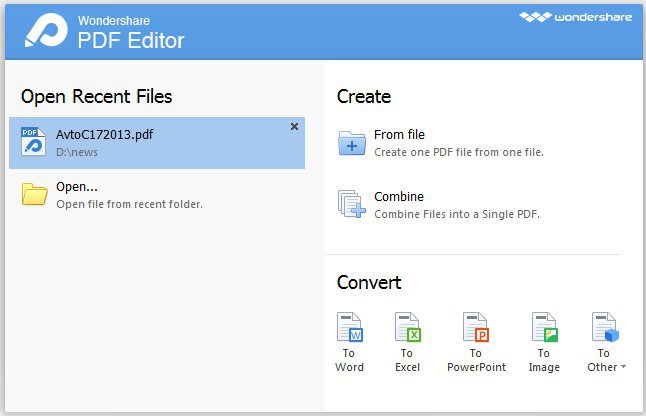Screen dimensions: 646x416
Task: Select the Combine create option
Action: coord(399,197)
